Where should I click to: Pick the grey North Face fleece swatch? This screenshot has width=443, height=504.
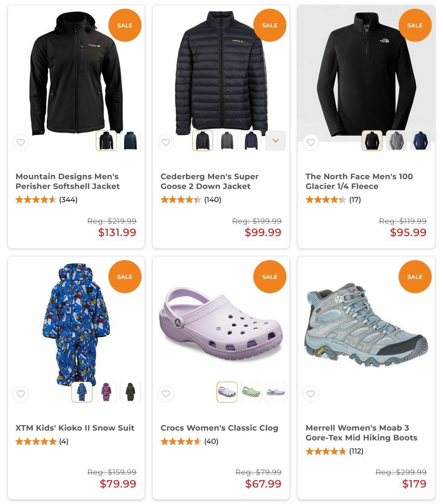(396, 140)
